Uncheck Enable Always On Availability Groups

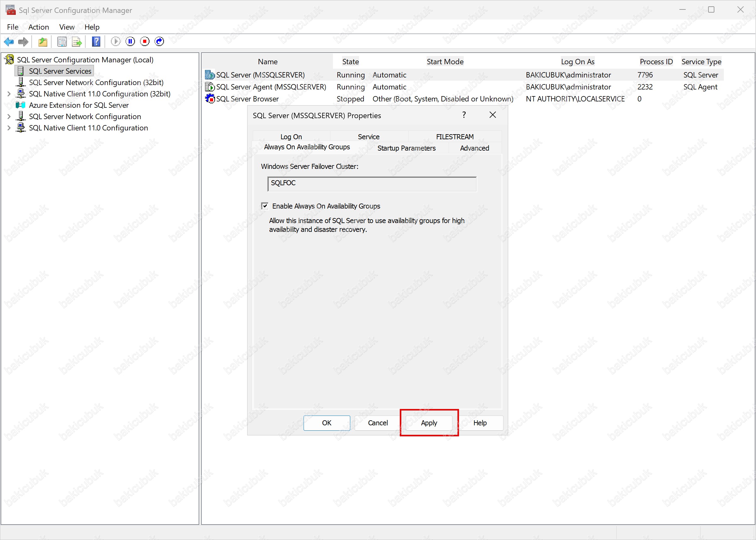click(x=265, y=206)
